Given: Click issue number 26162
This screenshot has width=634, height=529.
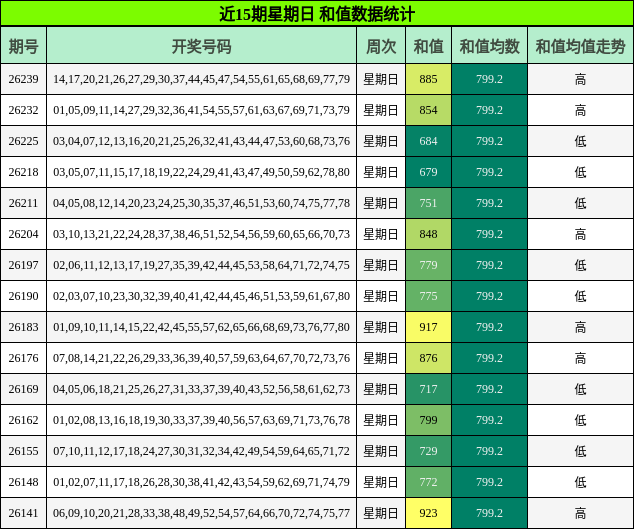Looking at the screenshot, I should click(x=23, y=420).
